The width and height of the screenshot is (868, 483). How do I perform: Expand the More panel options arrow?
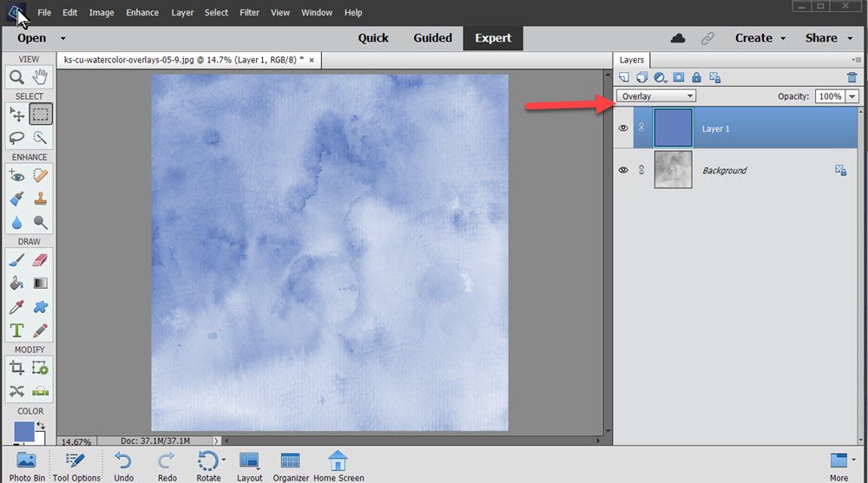point(853,460)
